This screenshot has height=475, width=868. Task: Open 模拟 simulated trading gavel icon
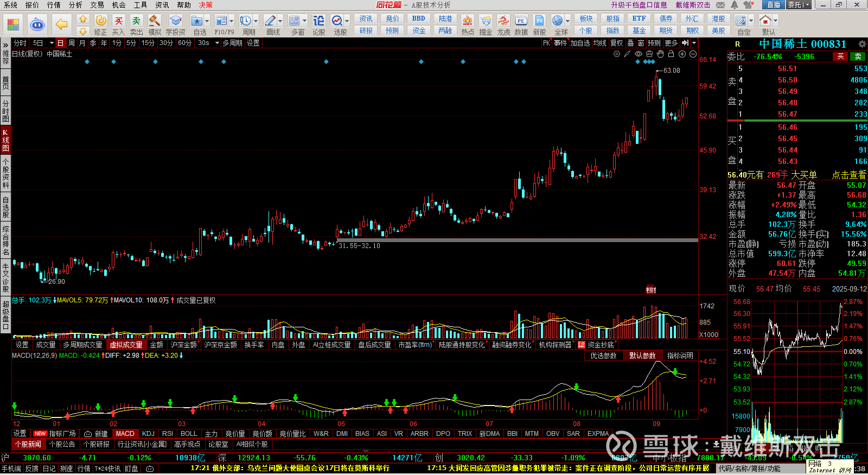155,25
